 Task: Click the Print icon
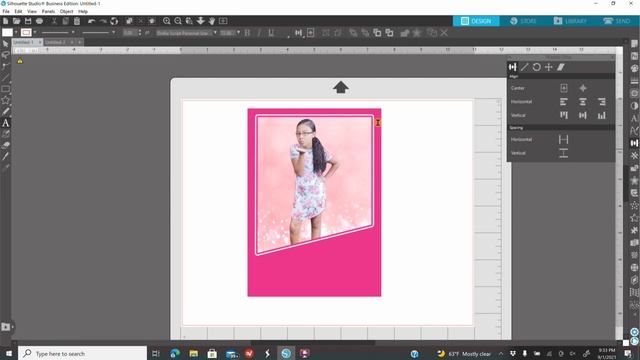point(40,21)
